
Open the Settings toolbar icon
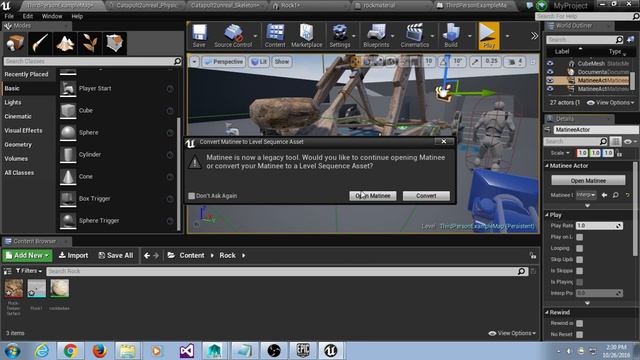point(340,36)
